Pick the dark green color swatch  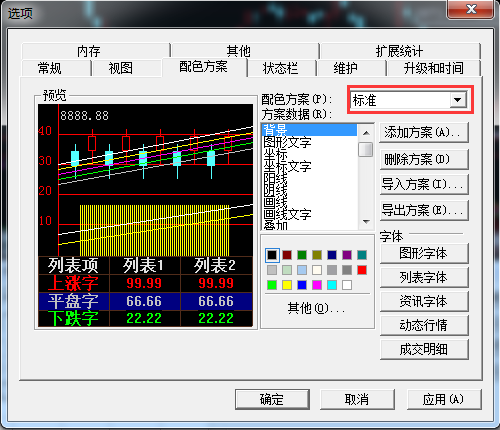click(x=302, y=255)
